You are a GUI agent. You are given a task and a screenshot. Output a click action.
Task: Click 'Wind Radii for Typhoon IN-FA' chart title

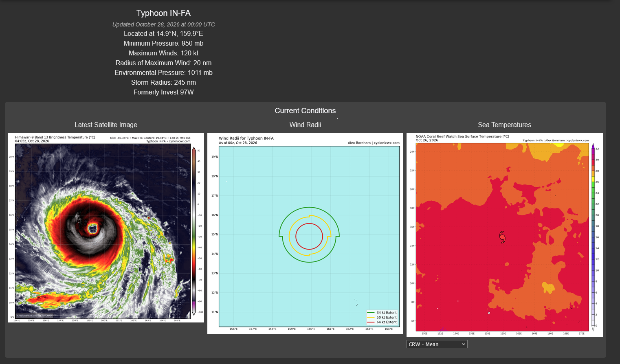(246, 138)
